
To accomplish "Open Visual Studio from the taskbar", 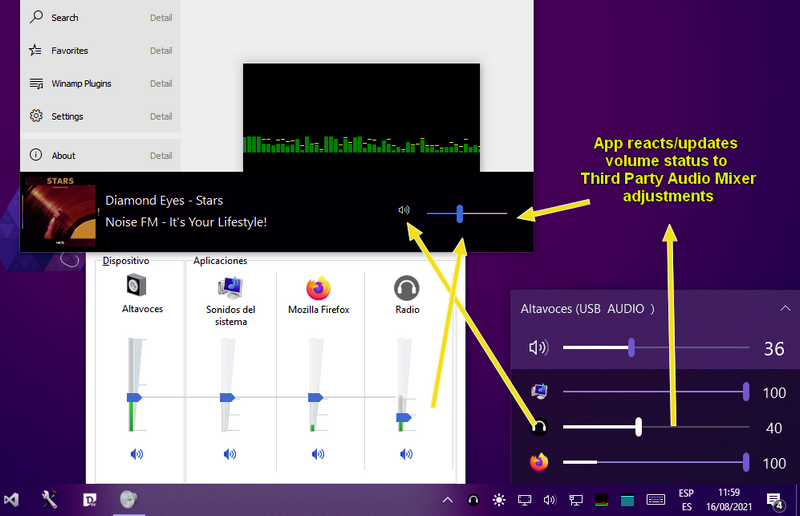I will pos(11,500).
